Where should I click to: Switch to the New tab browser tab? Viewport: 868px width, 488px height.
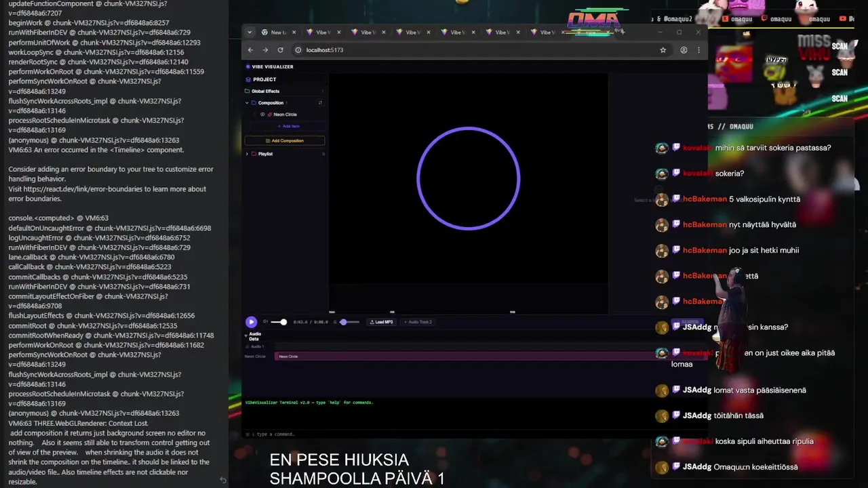coord(278,33)
